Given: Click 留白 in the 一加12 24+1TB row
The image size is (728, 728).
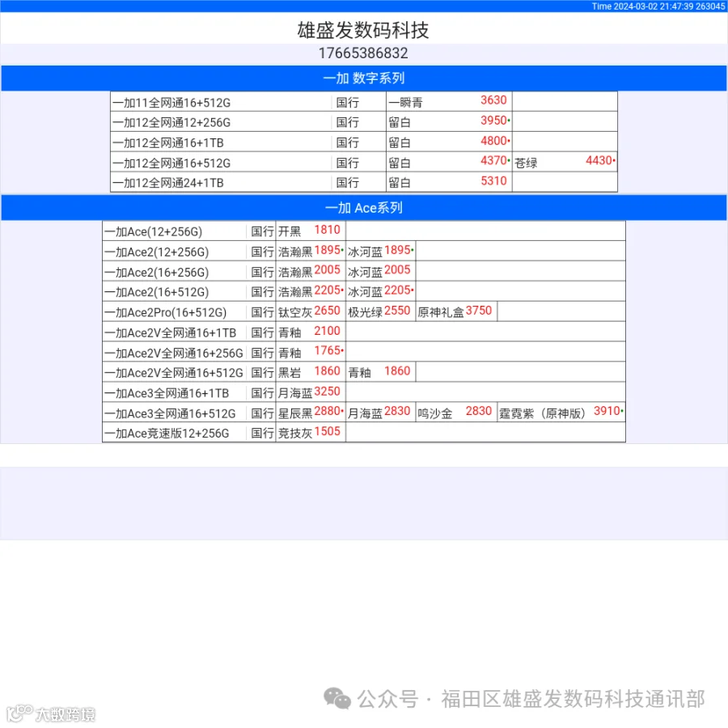Looking at the screenshot, I should click(400, 183).
